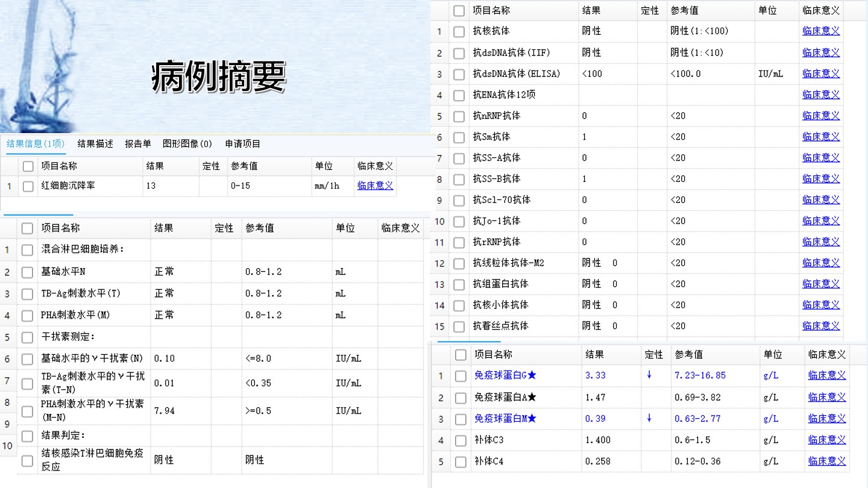Click the 病例摘要 title
The image size is (868, 488).
pyautogui.click(x=218, y=77)
